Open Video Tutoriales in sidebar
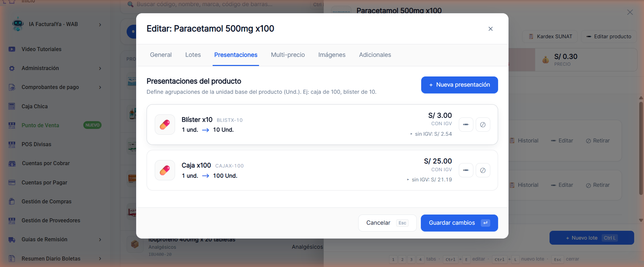Viewport: 644px width, 267px height. point(41,49)
